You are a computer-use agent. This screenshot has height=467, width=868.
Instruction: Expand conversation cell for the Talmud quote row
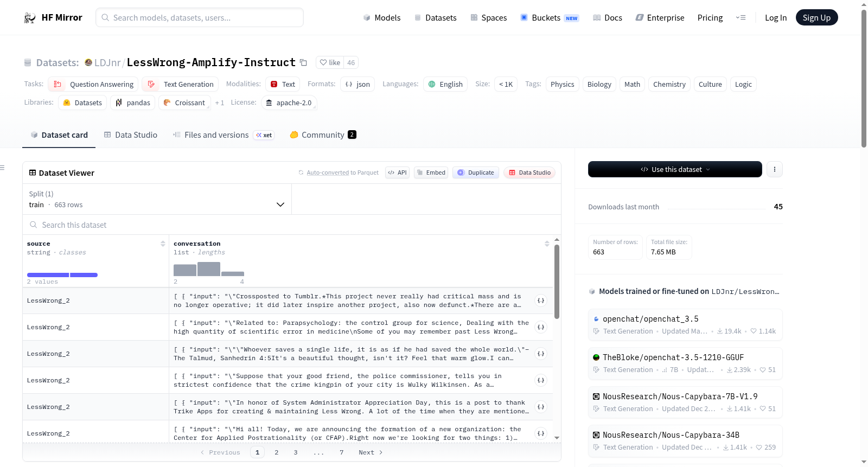tap(541, 354)
